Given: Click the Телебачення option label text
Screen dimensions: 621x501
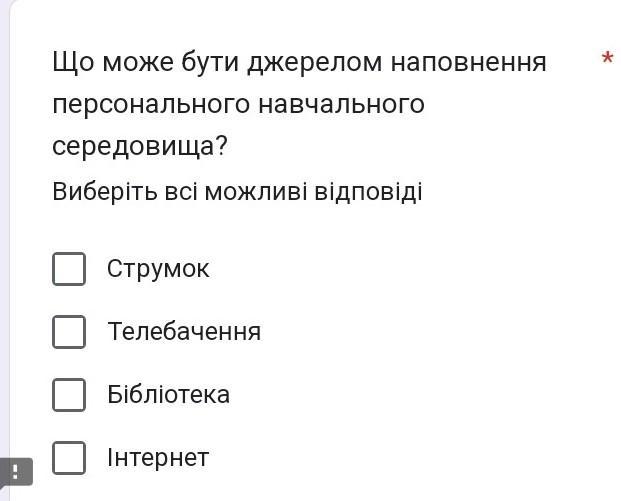Looking at the screenshot, I should tap(184, 331).
